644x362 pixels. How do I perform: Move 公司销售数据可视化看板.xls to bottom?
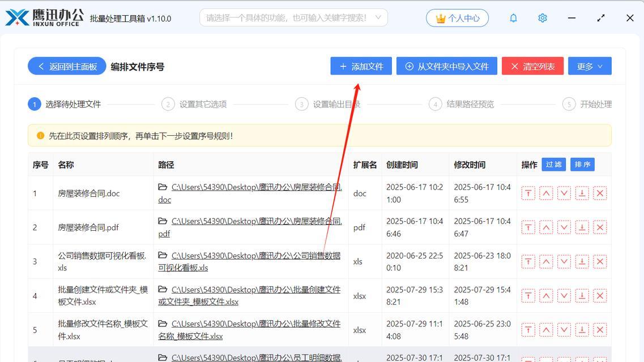coord(582,261)
